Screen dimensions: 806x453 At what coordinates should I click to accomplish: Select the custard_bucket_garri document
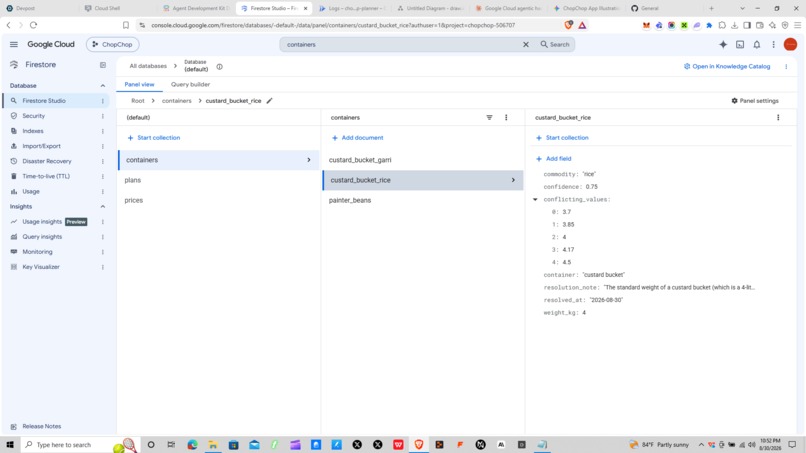point(423,160)
